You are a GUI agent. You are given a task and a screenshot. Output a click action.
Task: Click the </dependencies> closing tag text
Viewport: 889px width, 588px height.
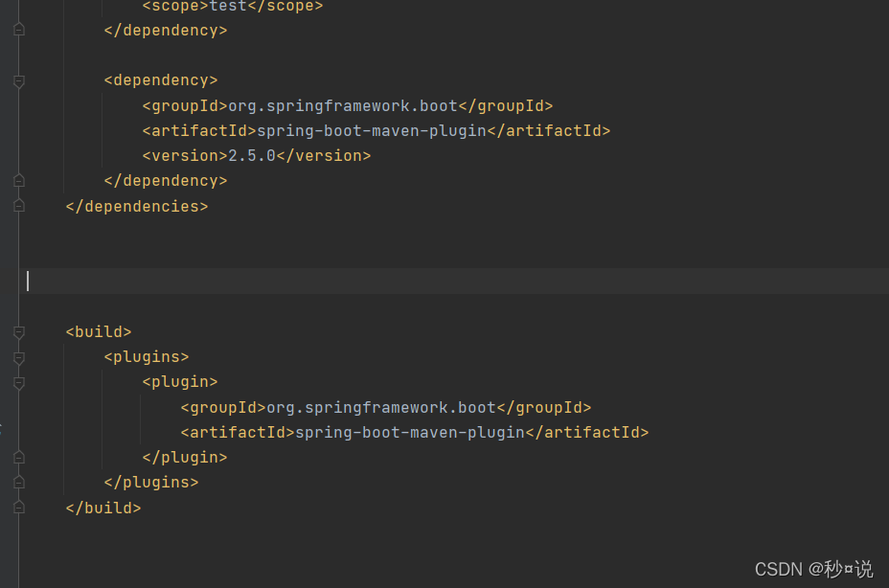[x=137, y=207]
